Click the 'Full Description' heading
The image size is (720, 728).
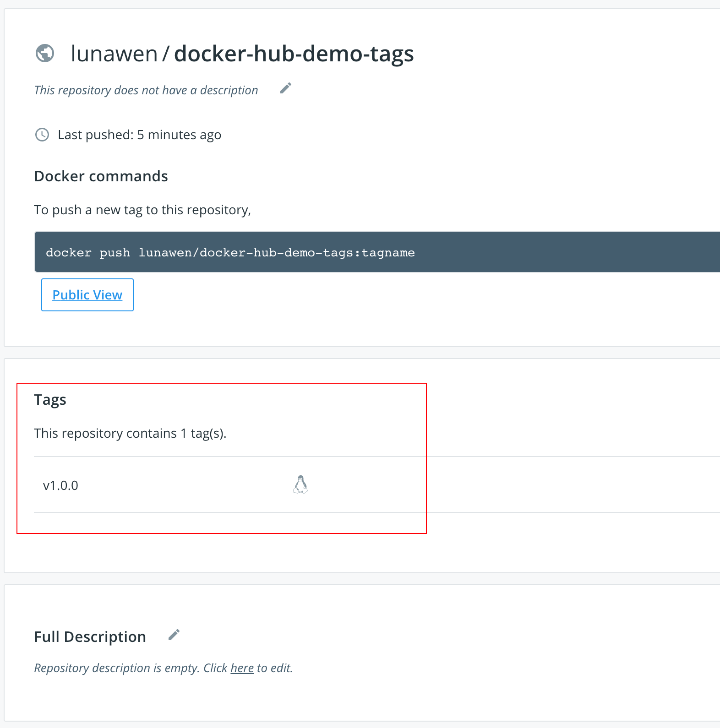pyautogui.click(x=90, y=637)
